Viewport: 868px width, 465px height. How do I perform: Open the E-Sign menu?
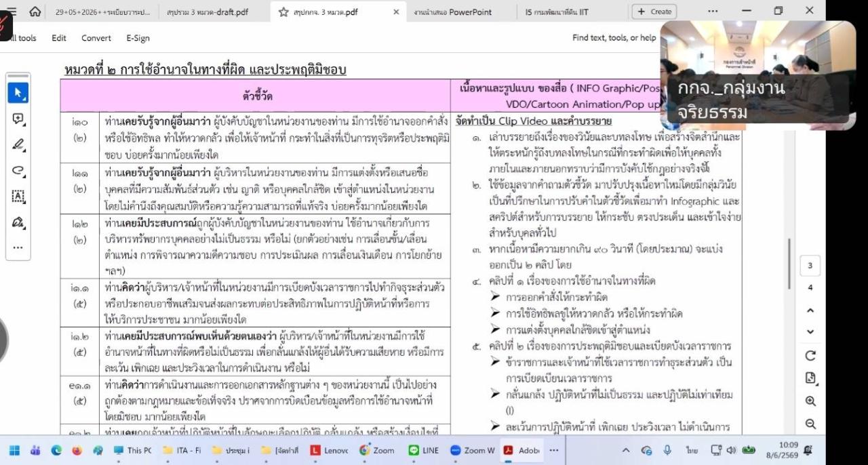point(138,38)
